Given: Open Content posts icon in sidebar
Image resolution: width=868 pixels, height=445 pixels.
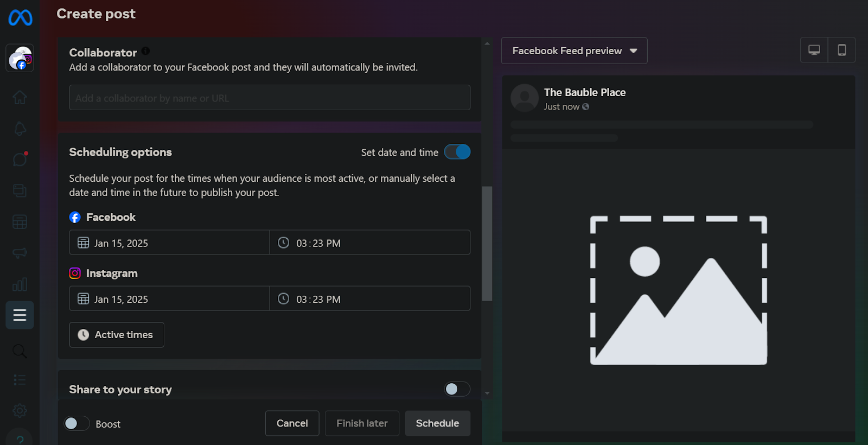Looking at the screenshot, I should 20,191.
